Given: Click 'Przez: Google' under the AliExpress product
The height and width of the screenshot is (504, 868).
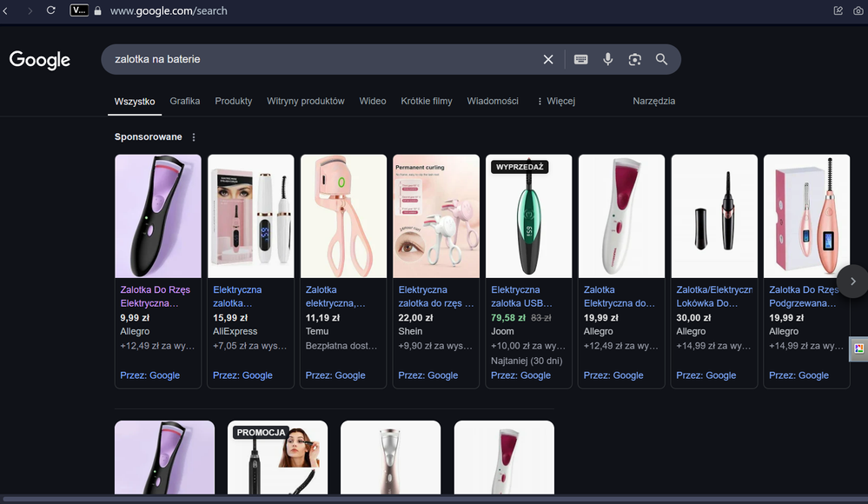Looking at the screenshot, I should pos(242,375).
